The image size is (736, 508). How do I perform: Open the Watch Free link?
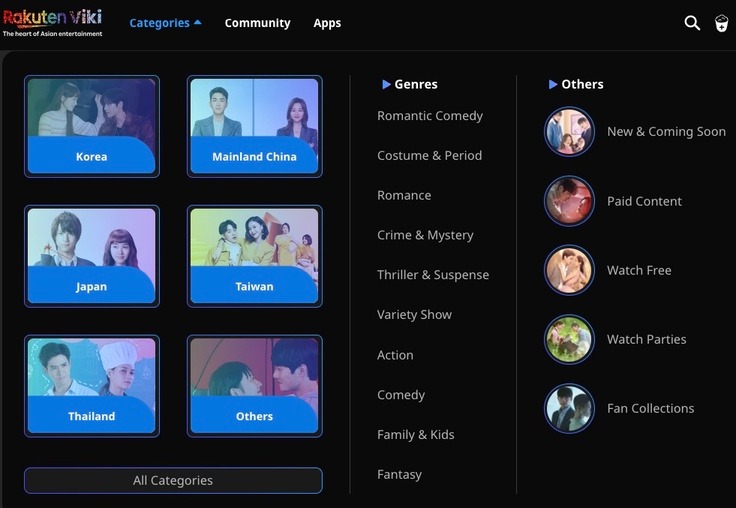(639, 270)
